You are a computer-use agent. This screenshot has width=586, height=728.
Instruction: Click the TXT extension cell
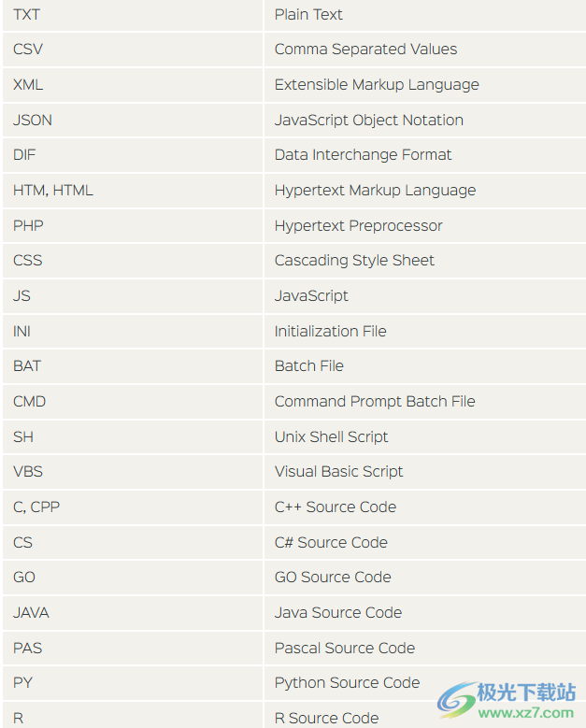[x=133, y=15]
